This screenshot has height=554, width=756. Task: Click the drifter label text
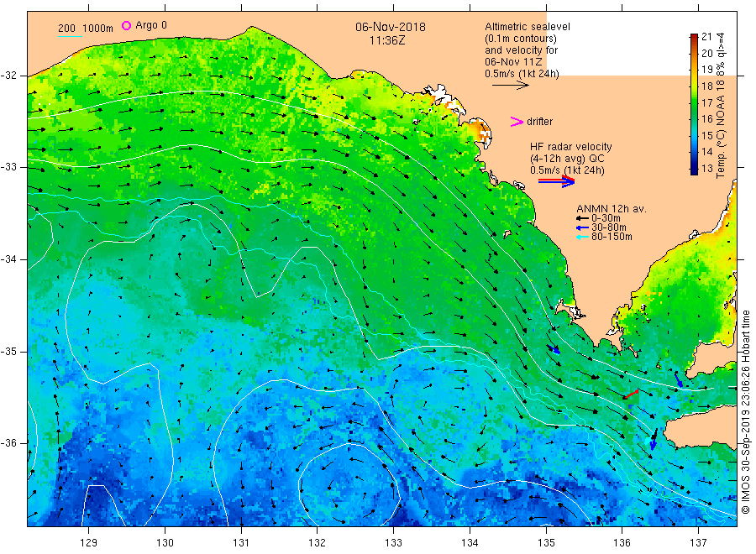[x=540, y=122]
